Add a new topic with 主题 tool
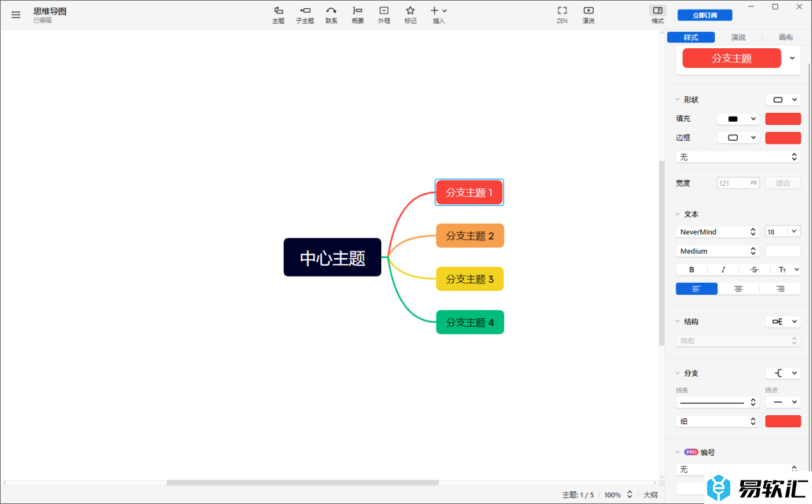Viewport: 812px width, 504px height. [278, 15]
